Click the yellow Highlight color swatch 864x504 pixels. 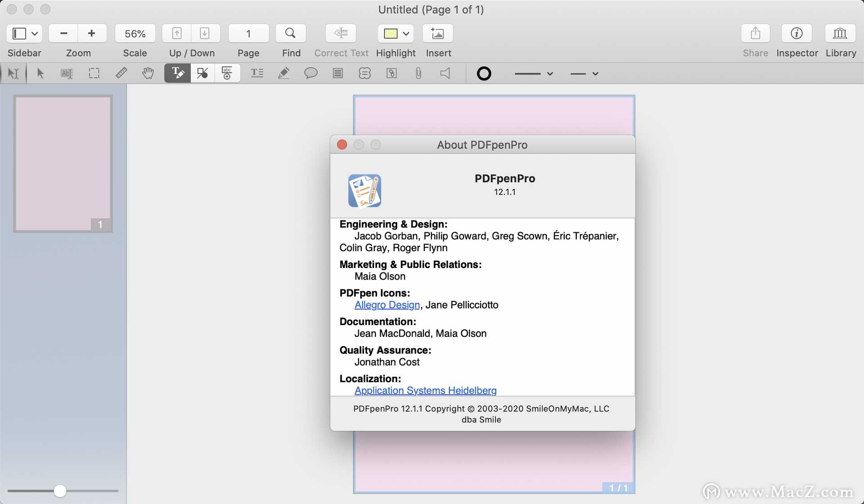(x=390, y=33)
